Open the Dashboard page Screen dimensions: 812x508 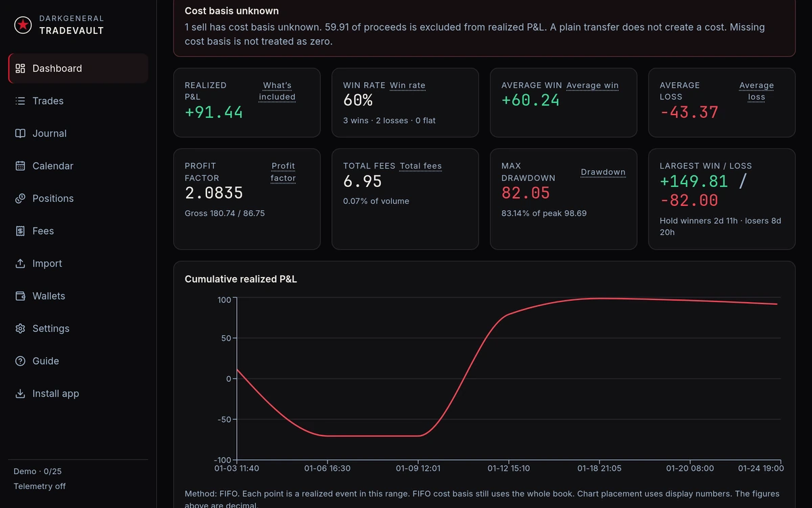pyautogui.click(x=78, y=68)
